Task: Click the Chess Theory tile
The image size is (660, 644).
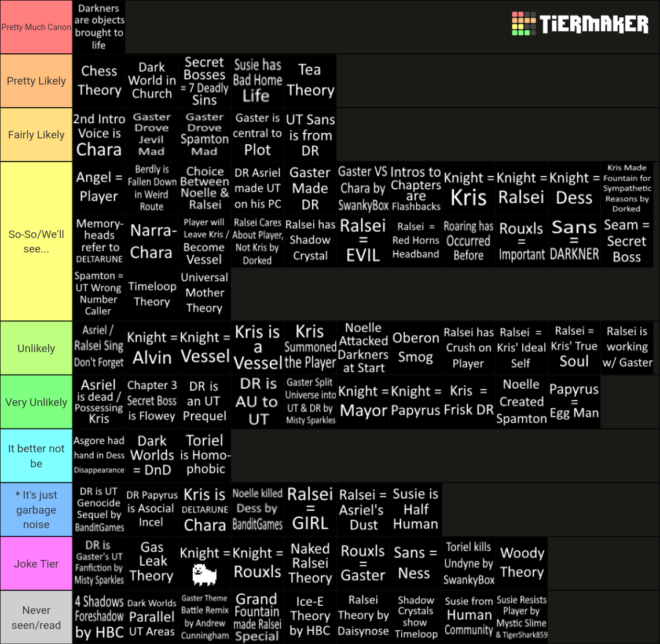Action: (99, 81)
